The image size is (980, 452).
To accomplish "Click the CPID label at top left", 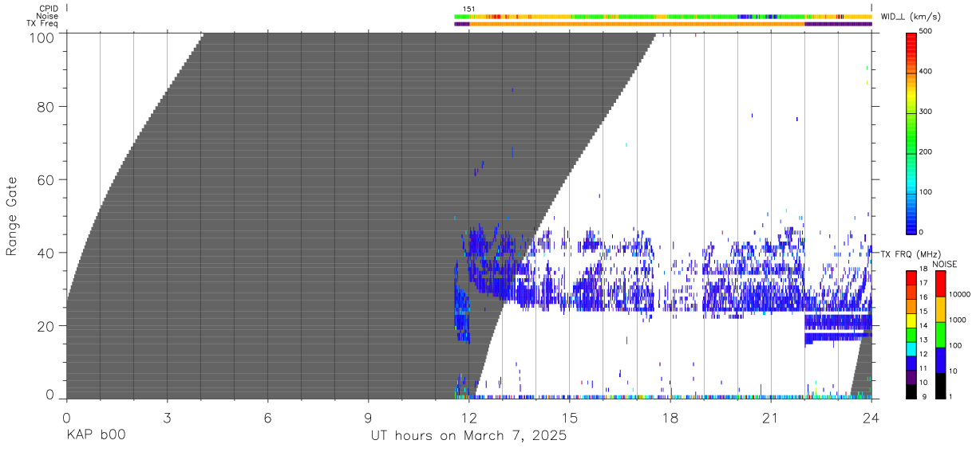I will point(48,9).
